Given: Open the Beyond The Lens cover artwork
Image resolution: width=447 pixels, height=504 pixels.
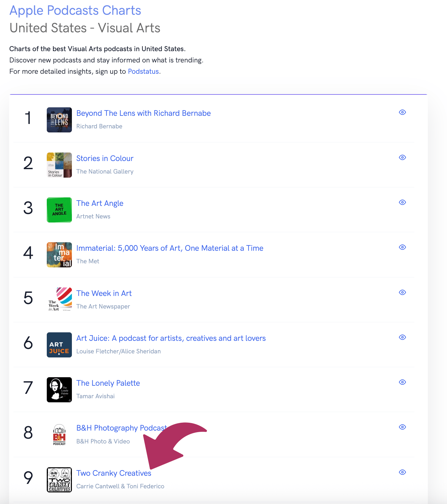Looking at the screenshot, I should click(x=59, y=120).
